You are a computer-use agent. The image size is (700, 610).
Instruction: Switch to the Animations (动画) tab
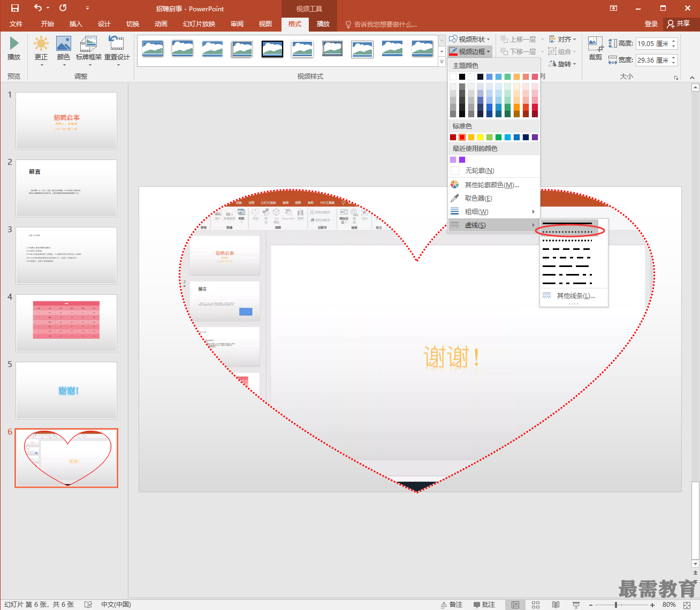coord(161,24)
